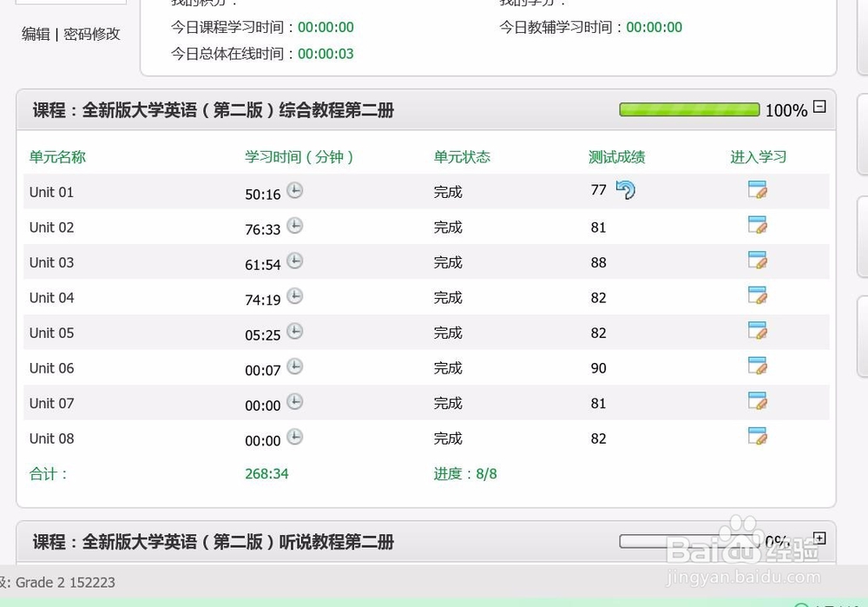
Task: Click the 进度：8/8 progress text
Action: 465,474
